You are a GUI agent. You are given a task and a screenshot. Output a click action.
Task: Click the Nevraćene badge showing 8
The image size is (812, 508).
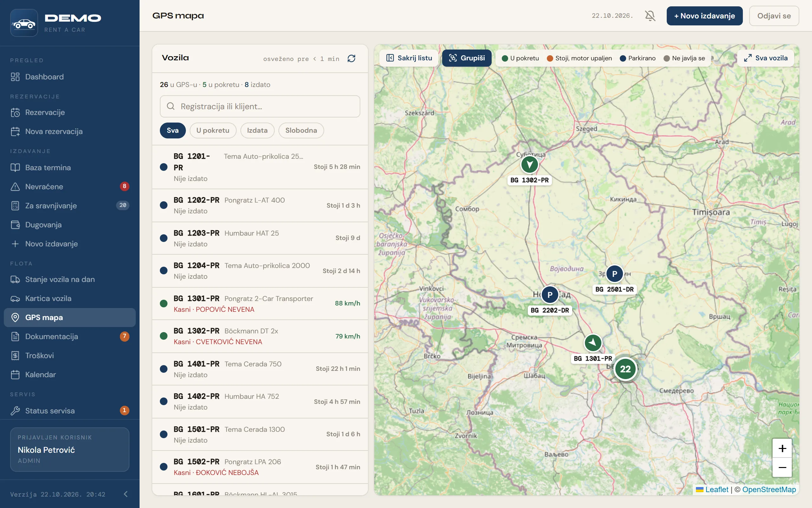tap(124, 186)
